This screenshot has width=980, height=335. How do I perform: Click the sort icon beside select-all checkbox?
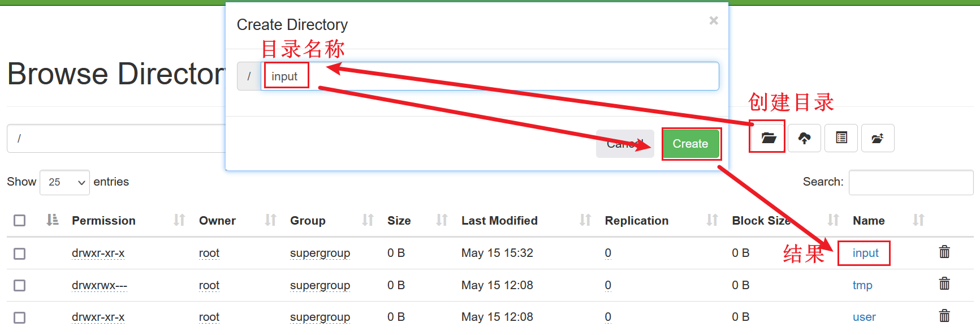53,220
